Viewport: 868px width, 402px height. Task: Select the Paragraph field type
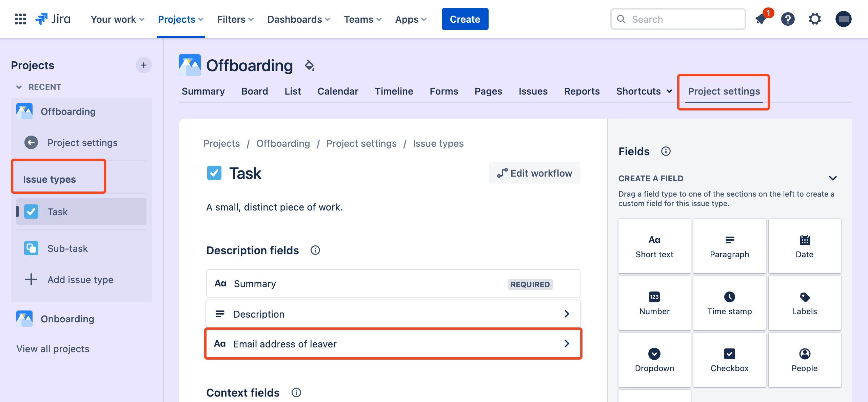tap(730, 246)
